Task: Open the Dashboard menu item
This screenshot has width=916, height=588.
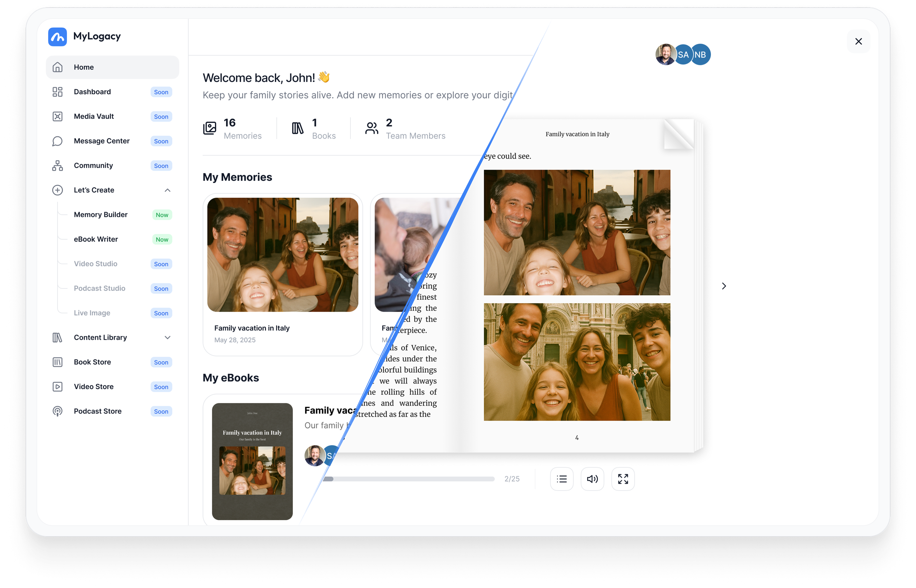Action: click(93, 92)
